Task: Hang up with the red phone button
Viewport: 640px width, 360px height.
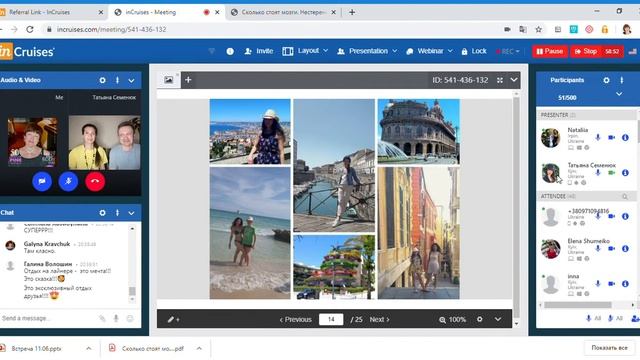Action: (95, 181)
